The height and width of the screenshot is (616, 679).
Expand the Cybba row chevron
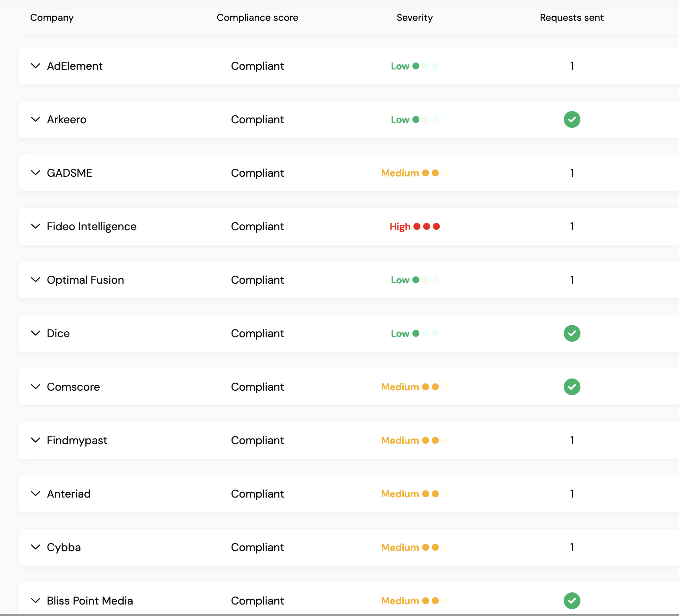(35, 547)
